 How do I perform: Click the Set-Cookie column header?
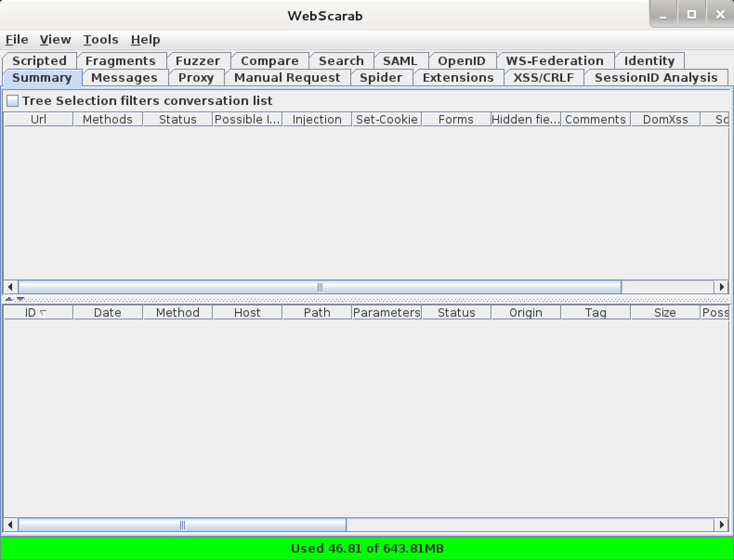point(387,119)
